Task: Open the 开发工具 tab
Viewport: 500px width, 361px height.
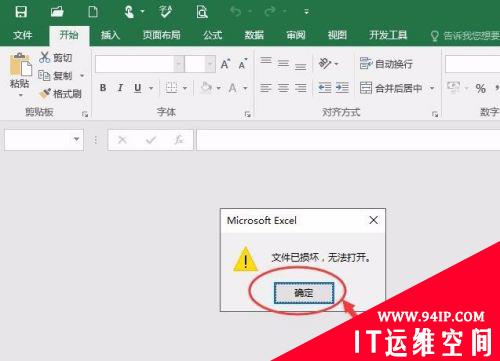Action: point(388,35)
